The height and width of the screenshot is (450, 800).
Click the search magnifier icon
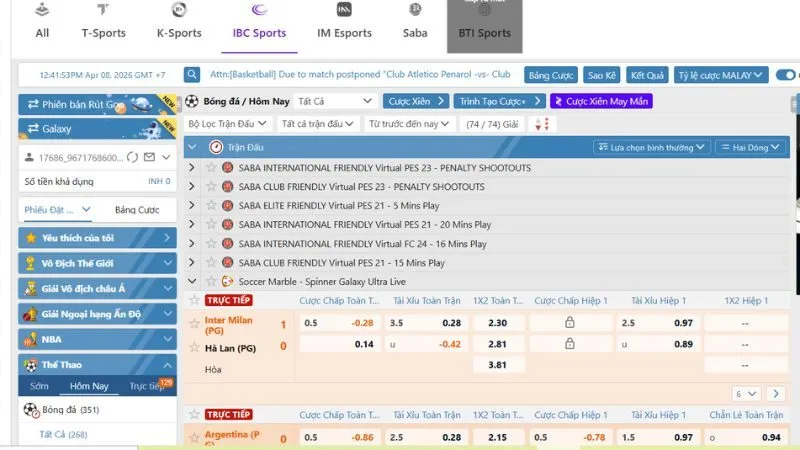click(x=192, y=74)
